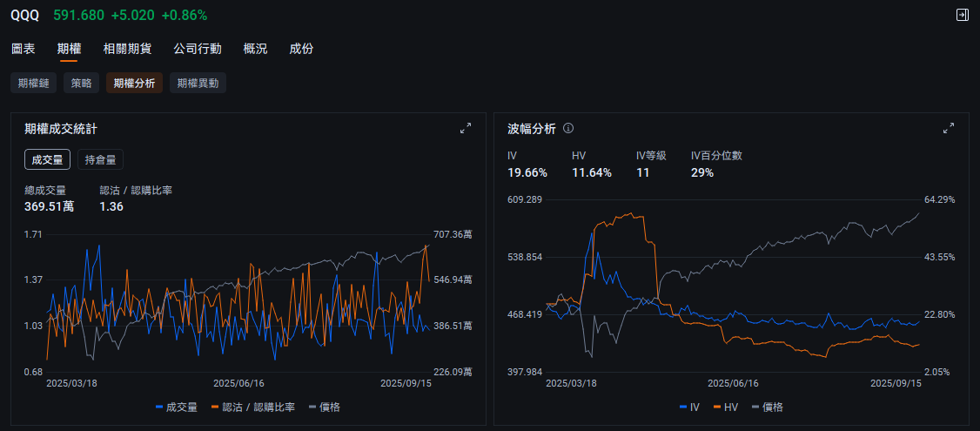Click the 369.51萬 total volume value

pyautogui.click(x=50, y=205)
